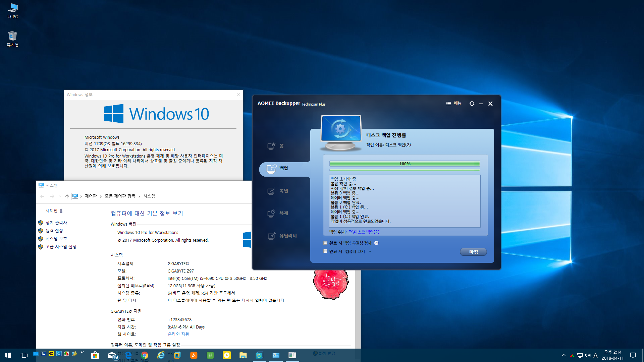Image resolution: width=644 pixels, height=362 pixels.
Task: Open Microsoft Edge from taskbar
Action: point(128,355)
